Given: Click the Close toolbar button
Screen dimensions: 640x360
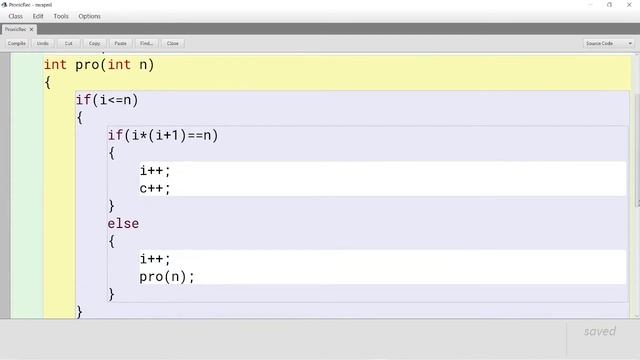Looking at the screenshot, I should (173, 43).
